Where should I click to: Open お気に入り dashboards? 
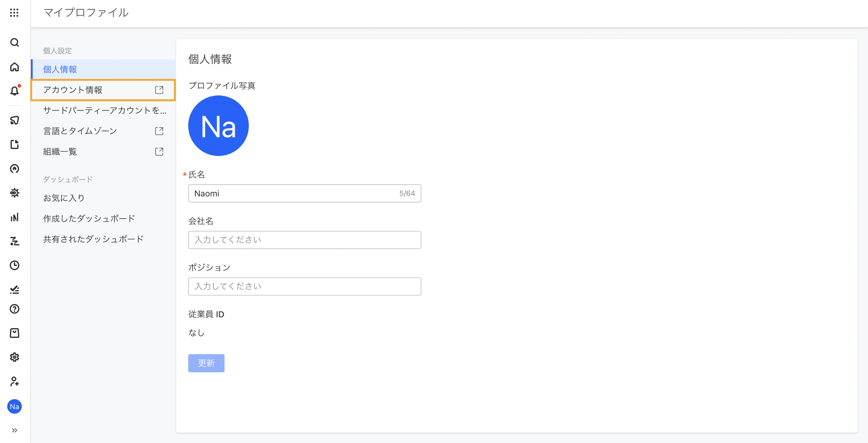coord(64,198)
